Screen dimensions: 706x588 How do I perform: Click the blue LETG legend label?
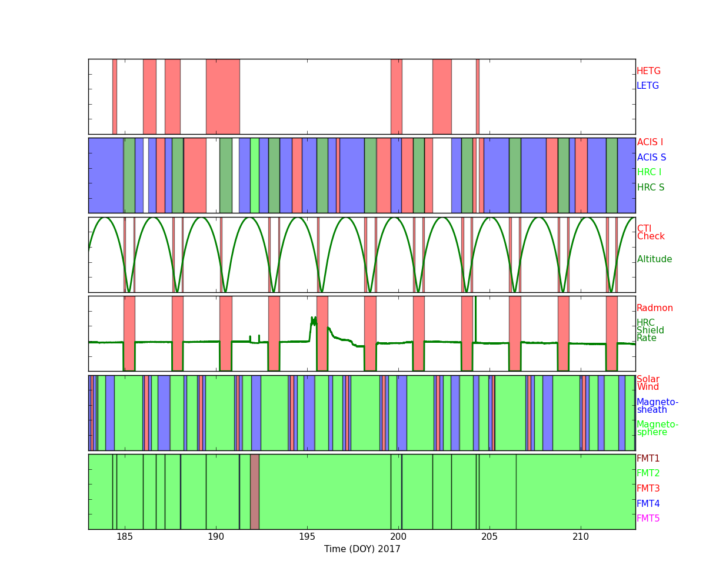pos(648,86)
